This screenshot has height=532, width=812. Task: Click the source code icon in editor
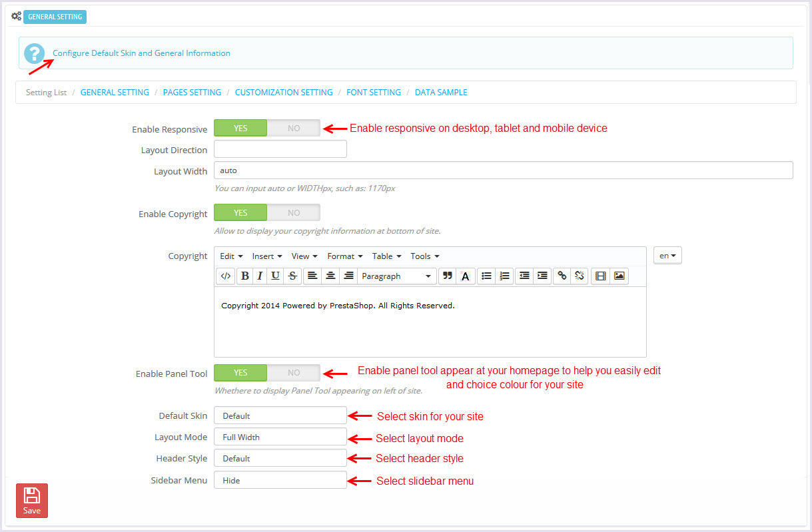tap(225, 276)
